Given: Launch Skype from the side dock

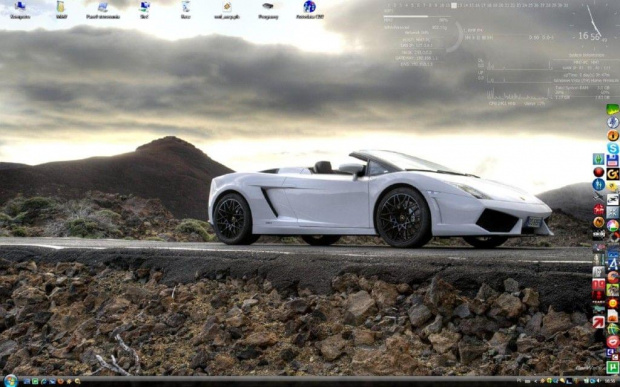Looking at the screenshot, I should pyautogui.click(x=613, y=148).
